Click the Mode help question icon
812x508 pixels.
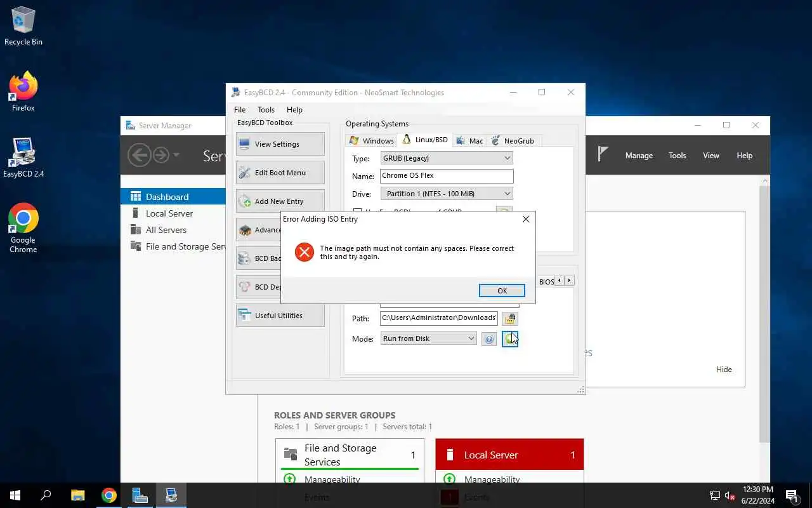488,339
